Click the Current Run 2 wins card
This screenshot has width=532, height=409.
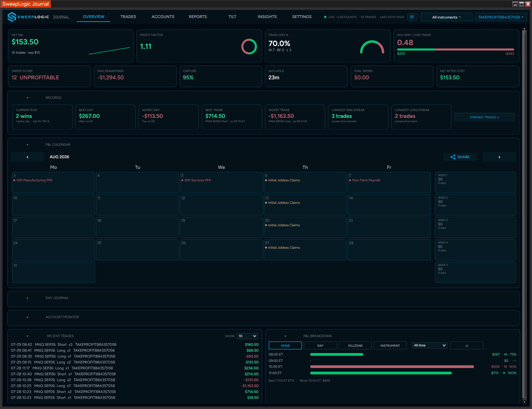(x=42, y=117)
